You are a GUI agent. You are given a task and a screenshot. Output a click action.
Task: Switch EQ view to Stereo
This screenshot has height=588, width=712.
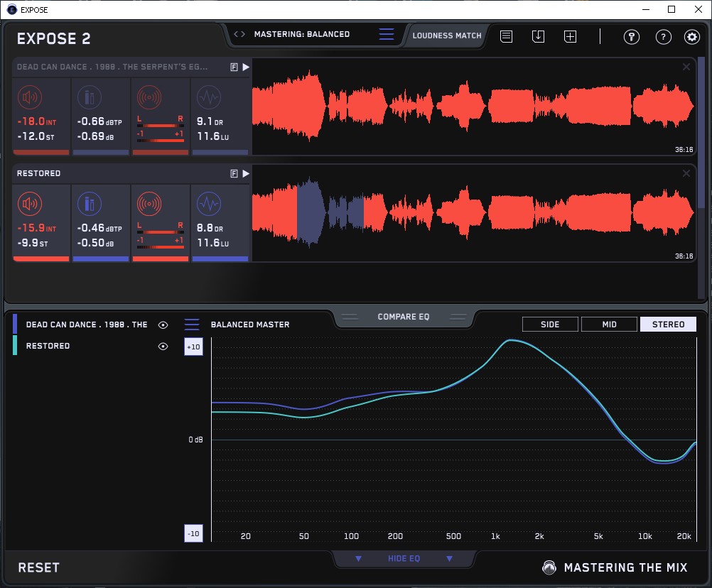pos(668,325)
